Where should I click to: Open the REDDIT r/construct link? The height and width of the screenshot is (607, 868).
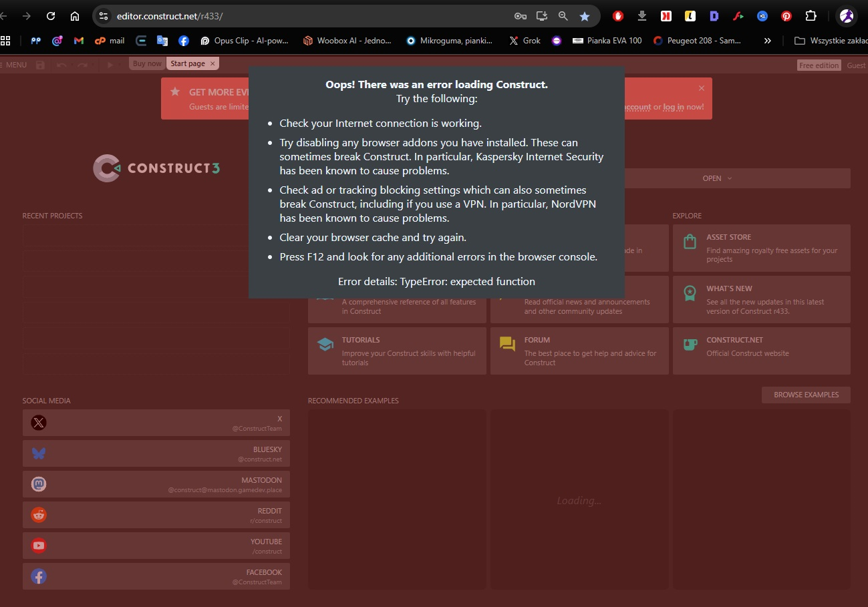[156, 515]
